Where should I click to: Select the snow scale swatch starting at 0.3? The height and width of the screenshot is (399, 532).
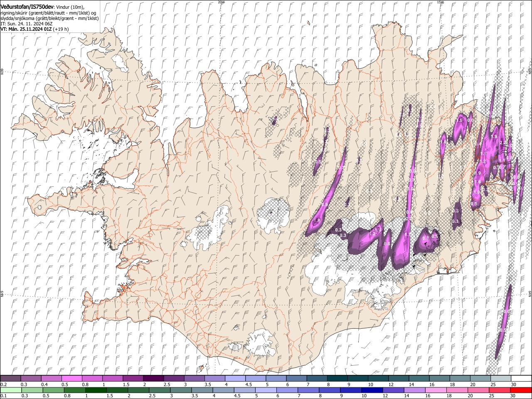(31, 378)
